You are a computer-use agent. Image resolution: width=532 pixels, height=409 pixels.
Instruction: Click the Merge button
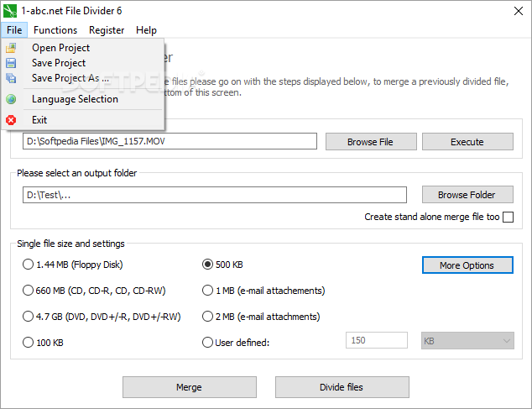pyautogui.click(x=190, y=387)
